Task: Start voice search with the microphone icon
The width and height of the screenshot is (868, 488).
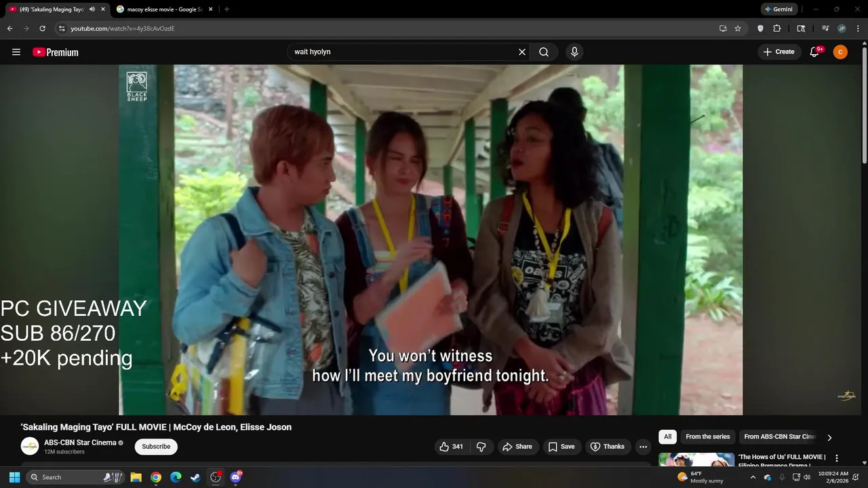Action: tap(574, 52)
